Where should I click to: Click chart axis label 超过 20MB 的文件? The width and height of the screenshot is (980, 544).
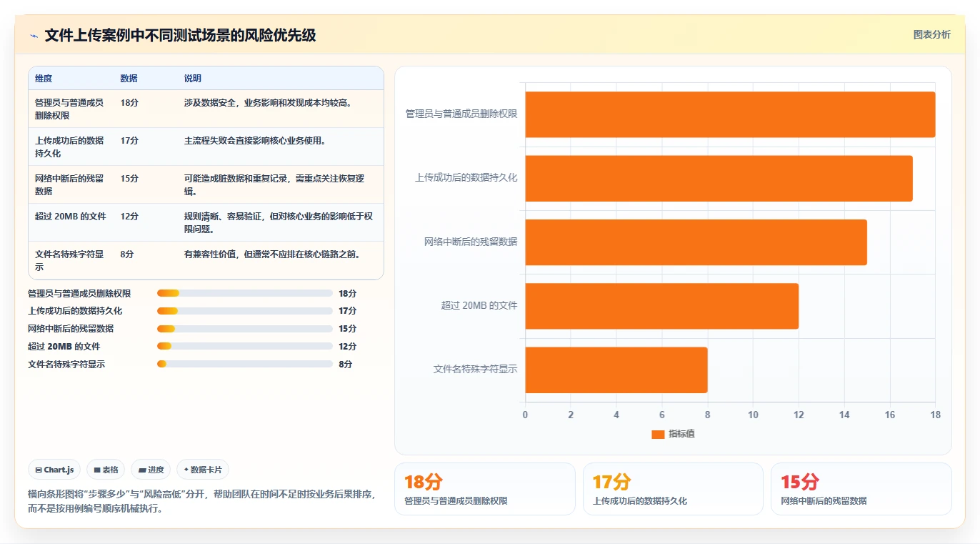pos(479,306)
